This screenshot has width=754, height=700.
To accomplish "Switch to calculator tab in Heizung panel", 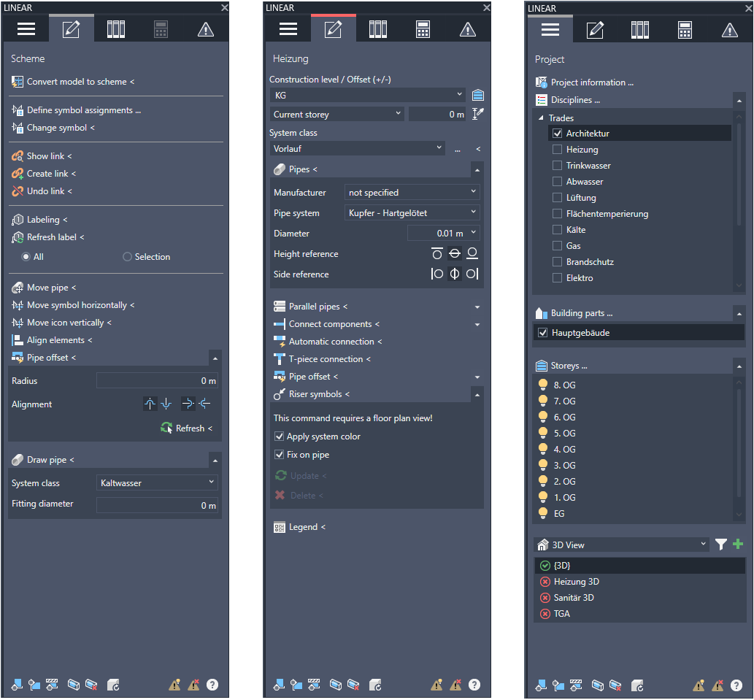I will [x=423, y=29].
